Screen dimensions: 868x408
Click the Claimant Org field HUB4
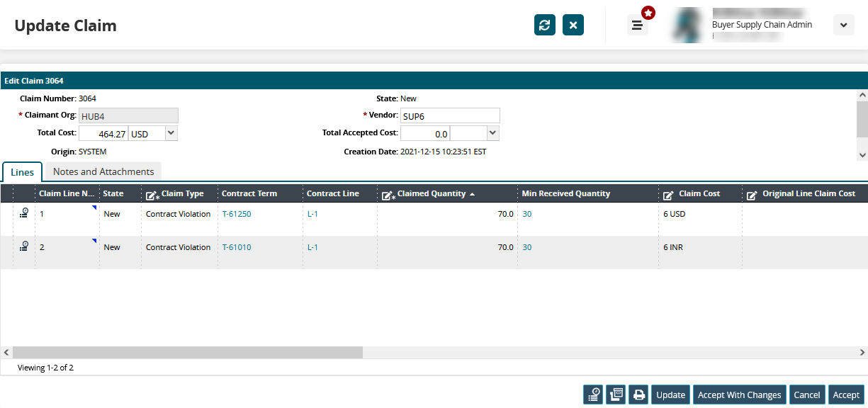pos(128,115)
